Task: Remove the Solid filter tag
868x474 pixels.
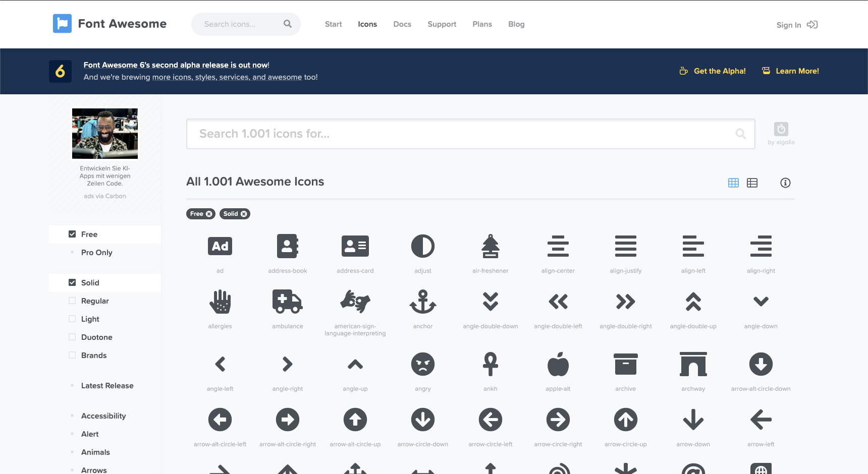Action: click(244, 214)
